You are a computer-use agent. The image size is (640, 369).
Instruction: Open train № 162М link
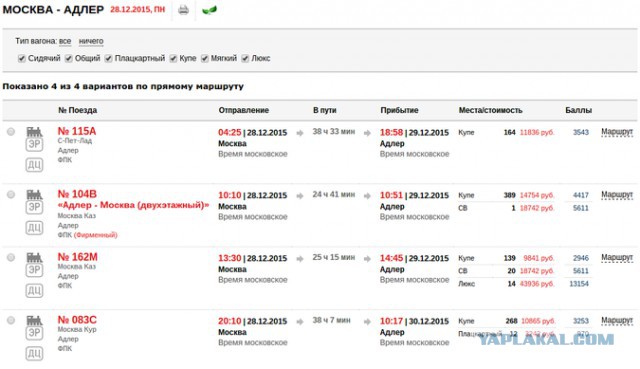pyautogui.click(x=78, y=257)
